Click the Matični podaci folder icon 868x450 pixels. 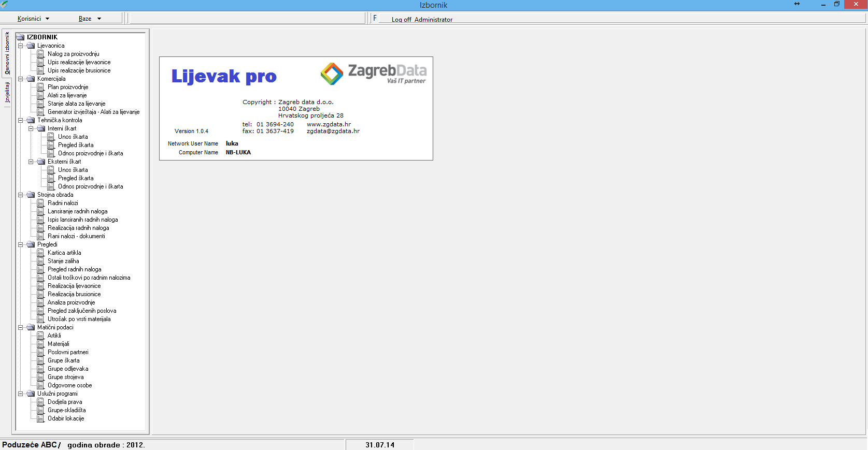pyautogui.click(x=31, y=327)
